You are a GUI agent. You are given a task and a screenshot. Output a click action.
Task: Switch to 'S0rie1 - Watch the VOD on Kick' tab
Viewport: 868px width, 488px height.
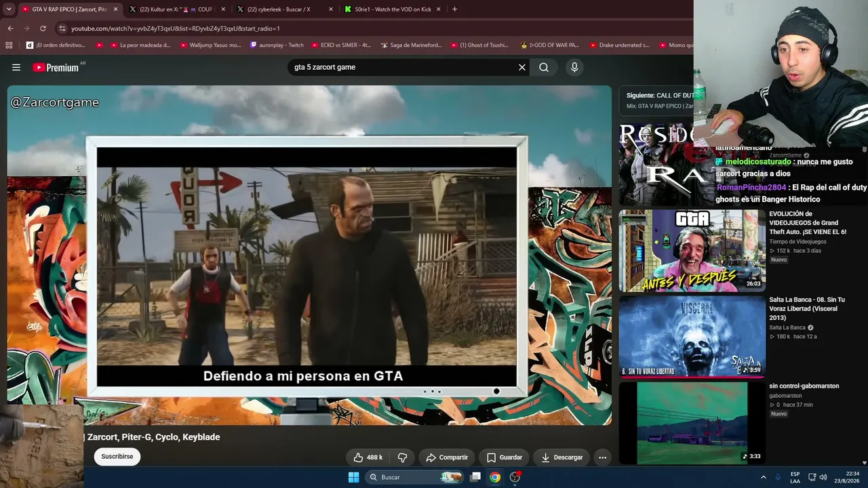(x=393, y=9)
